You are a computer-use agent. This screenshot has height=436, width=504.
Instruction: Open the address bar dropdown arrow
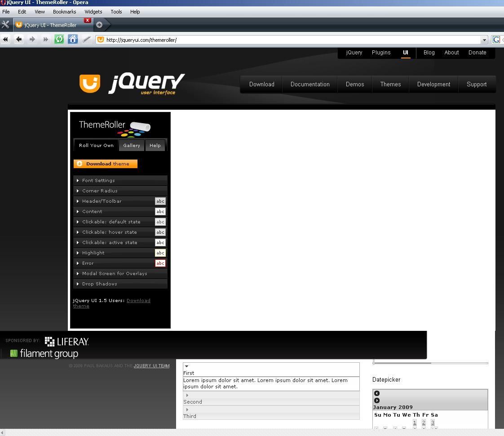click(x=484, y=40)
